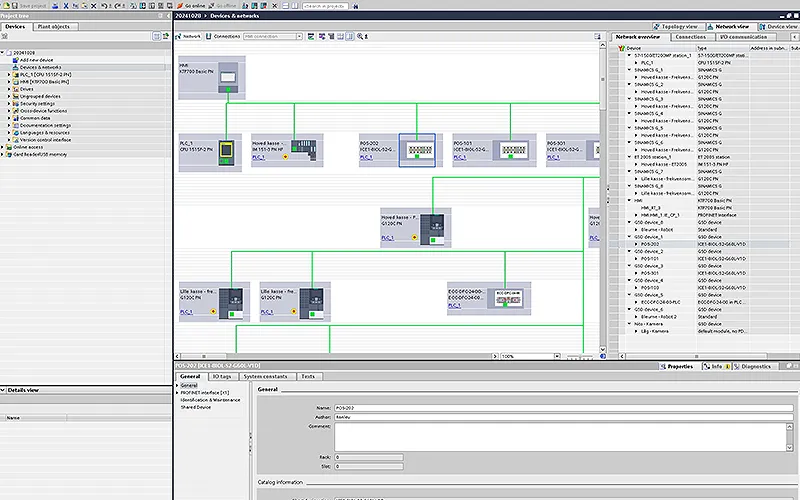
Task: Open the 100% zoom level dropdown
Action: click(x=557, y=356)
